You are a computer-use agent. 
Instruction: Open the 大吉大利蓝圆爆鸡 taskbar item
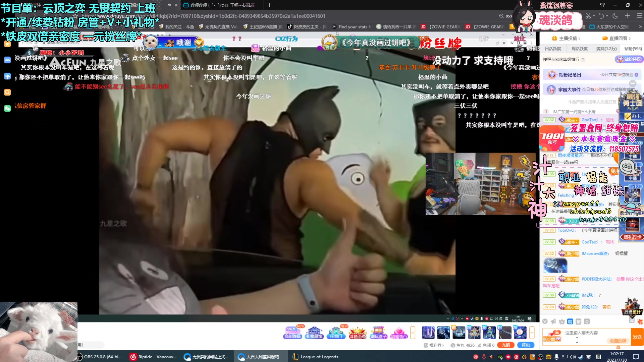[x=261, y=357]
